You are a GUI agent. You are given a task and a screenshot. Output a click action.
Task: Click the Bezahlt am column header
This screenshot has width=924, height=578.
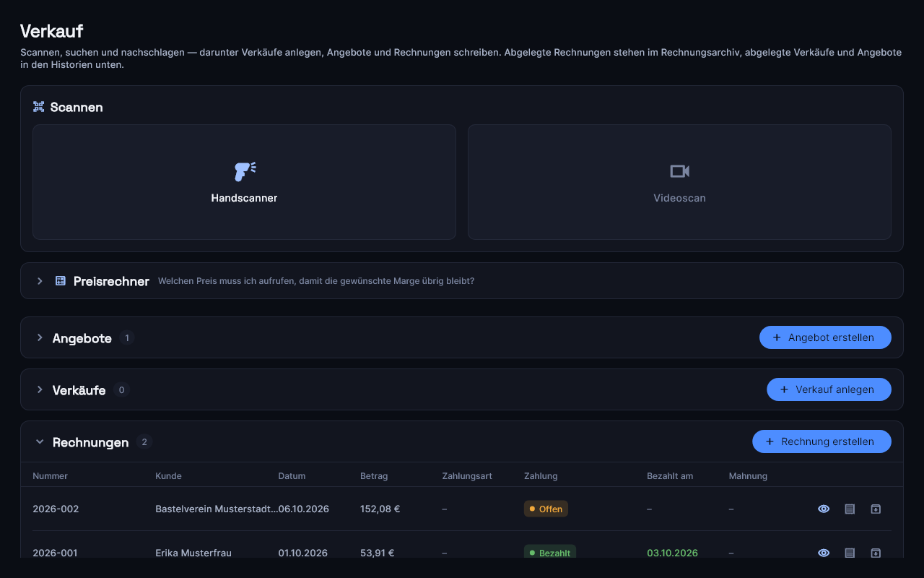tap(670, 476)
